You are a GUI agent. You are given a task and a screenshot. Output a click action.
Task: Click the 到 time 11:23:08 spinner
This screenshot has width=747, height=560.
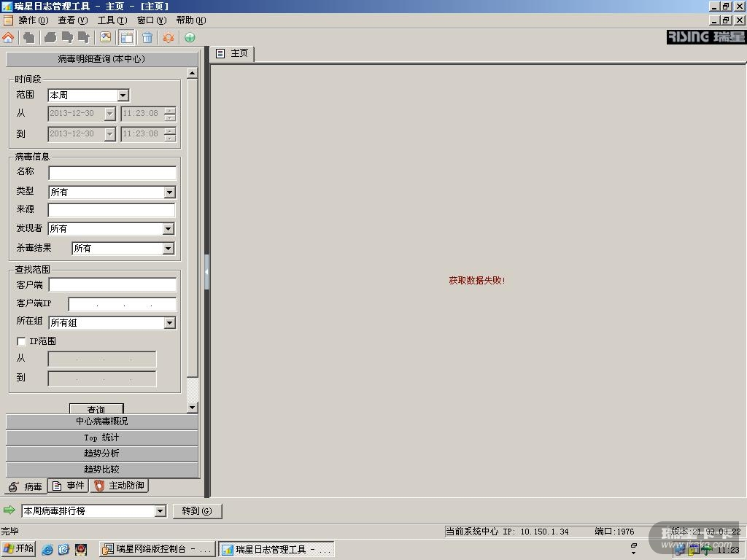coord(170,134)
